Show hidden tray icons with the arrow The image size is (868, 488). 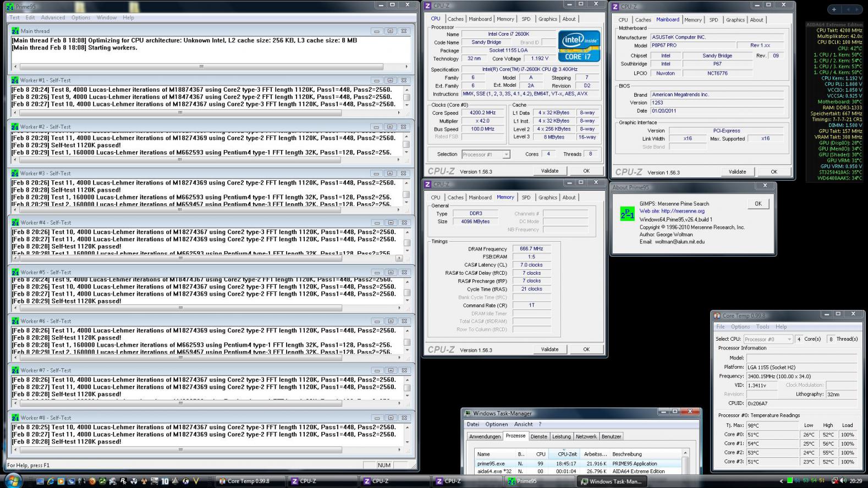click(781, 481)
